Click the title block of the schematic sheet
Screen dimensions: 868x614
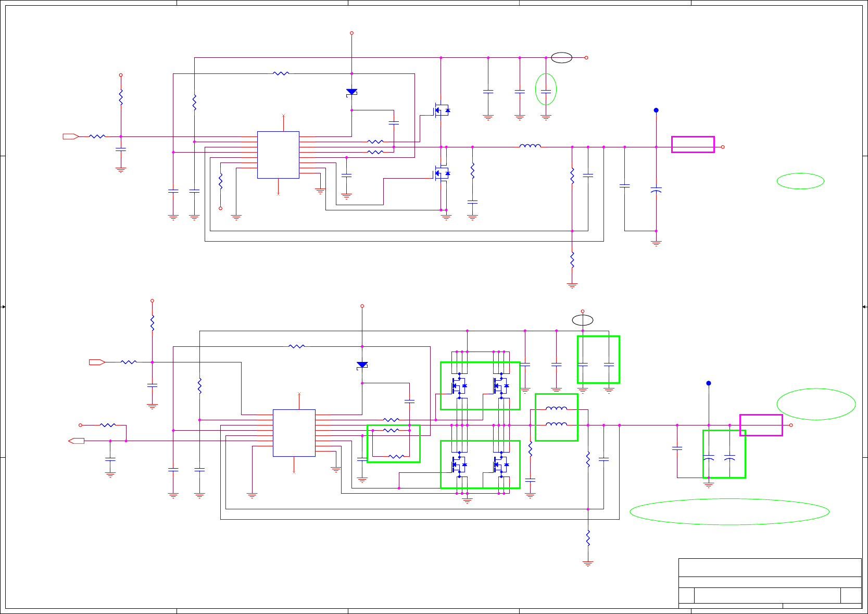pyautogui.click(x=770, y=583)
